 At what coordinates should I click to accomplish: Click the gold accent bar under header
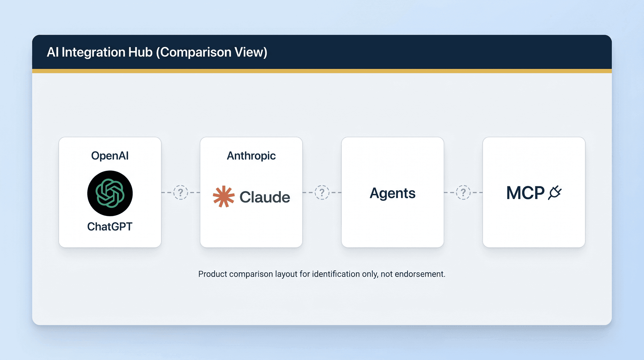[x=322, y=71]
